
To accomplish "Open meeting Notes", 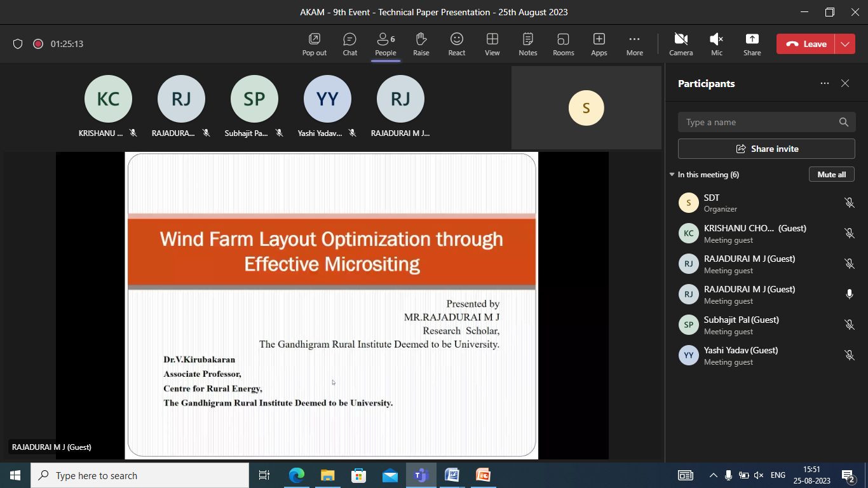I will point(527,44).
